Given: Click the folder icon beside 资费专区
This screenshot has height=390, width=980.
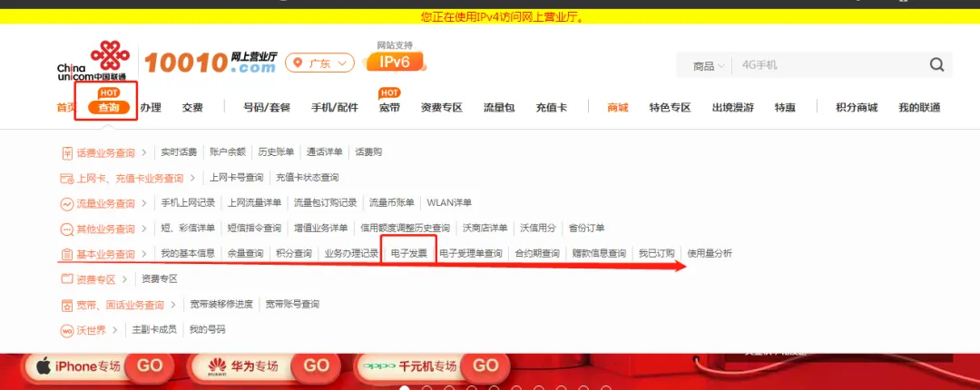Looking at the screenshot, I should click(x=67, y=278).
